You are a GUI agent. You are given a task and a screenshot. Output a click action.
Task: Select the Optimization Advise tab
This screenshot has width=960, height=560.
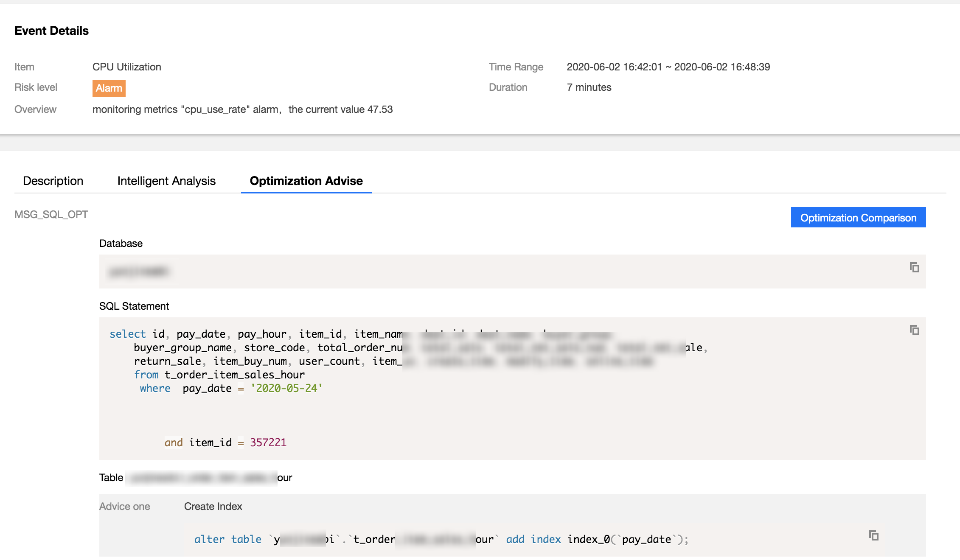(x=306, y=181)
